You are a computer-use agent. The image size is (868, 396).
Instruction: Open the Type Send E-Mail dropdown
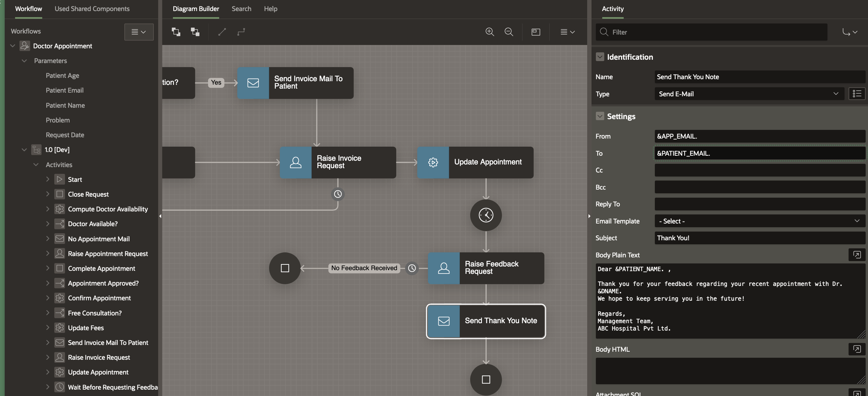(x=749, y=94)
